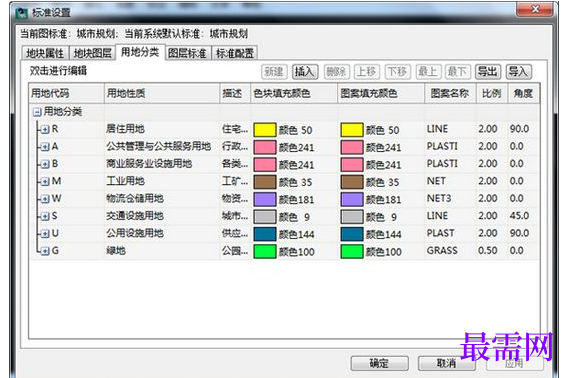This screenshot has height=378, width=572.
Task: Click the 0.50 scale value
Action: 488,251
